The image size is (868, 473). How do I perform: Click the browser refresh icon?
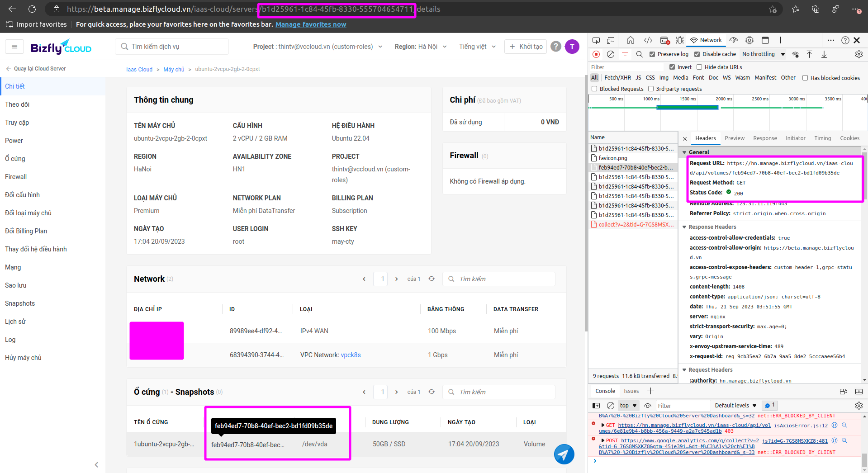(32, 9)
